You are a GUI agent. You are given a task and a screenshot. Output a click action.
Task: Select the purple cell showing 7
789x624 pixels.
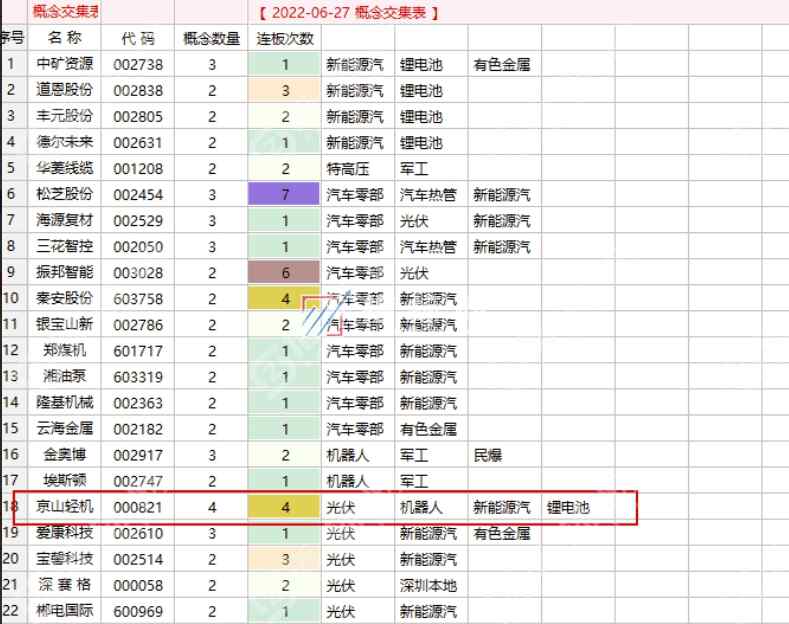point(285,194)
